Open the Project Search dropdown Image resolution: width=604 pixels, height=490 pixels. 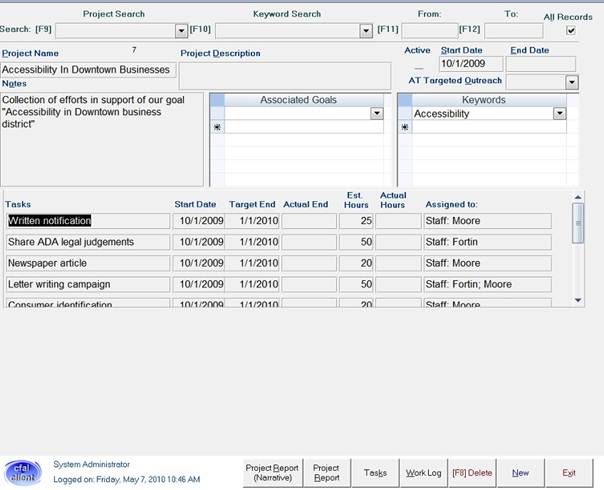point(181,30)
